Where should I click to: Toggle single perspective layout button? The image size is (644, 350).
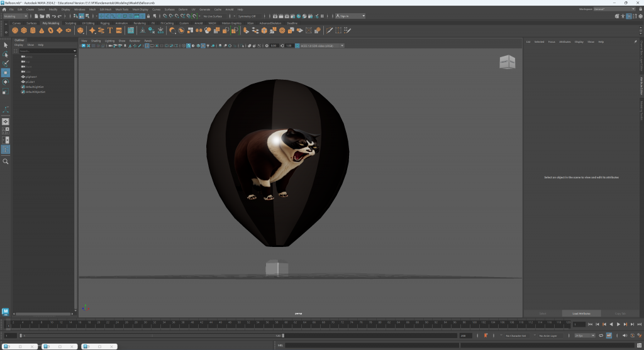tap(5, 121)
